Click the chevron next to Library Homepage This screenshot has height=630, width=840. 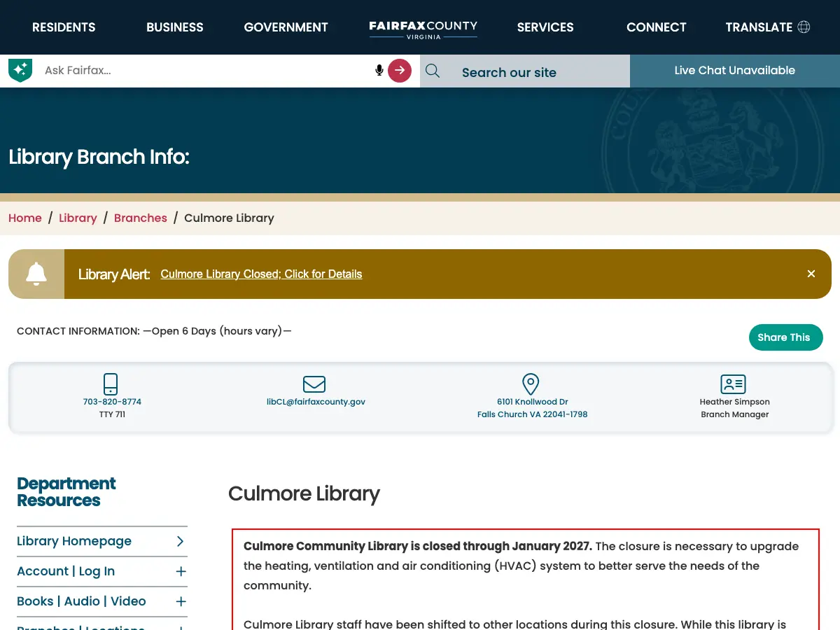tap(180, 541)
